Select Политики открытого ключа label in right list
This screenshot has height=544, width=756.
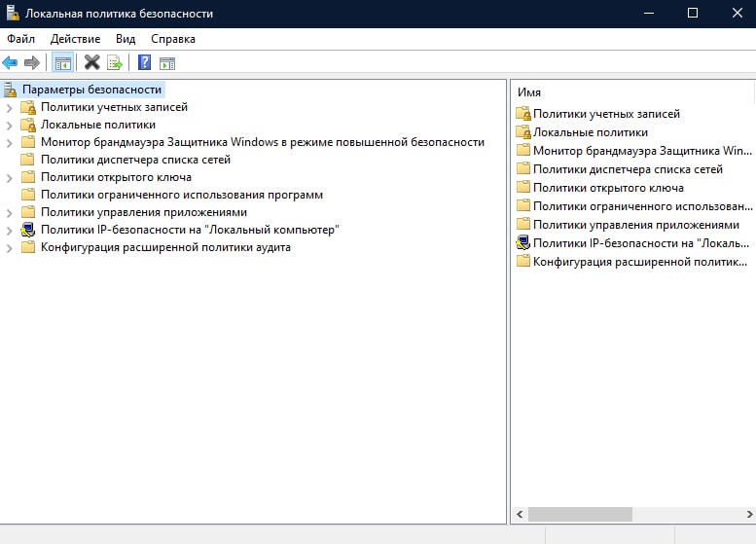[x=608, y=188]
